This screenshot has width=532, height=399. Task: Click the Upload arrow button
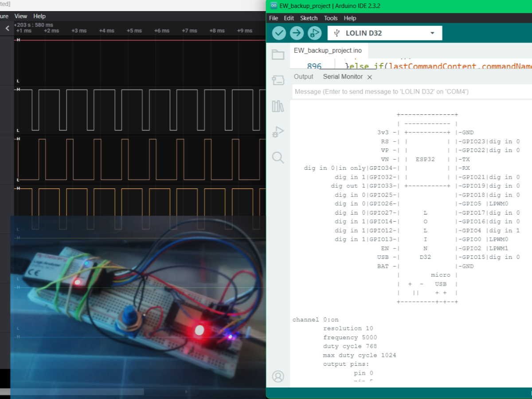(x=297, y=33)
